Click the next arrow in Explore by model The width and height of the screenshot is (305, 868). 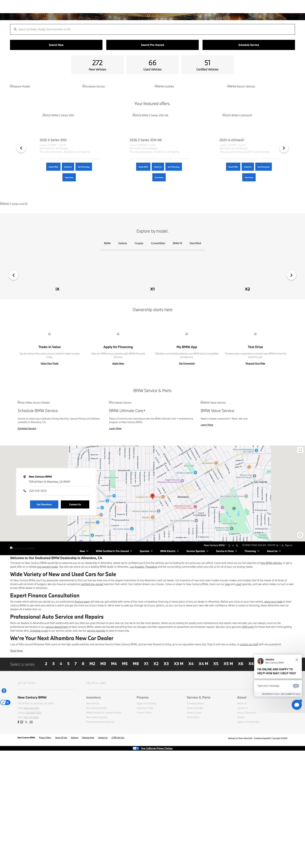point(291,275)
